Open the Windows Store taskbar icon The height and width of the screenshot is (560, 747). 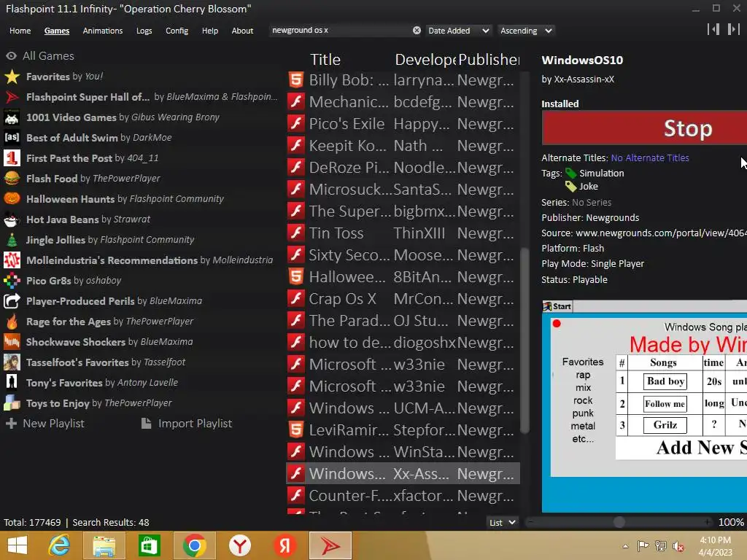point(149,545)
